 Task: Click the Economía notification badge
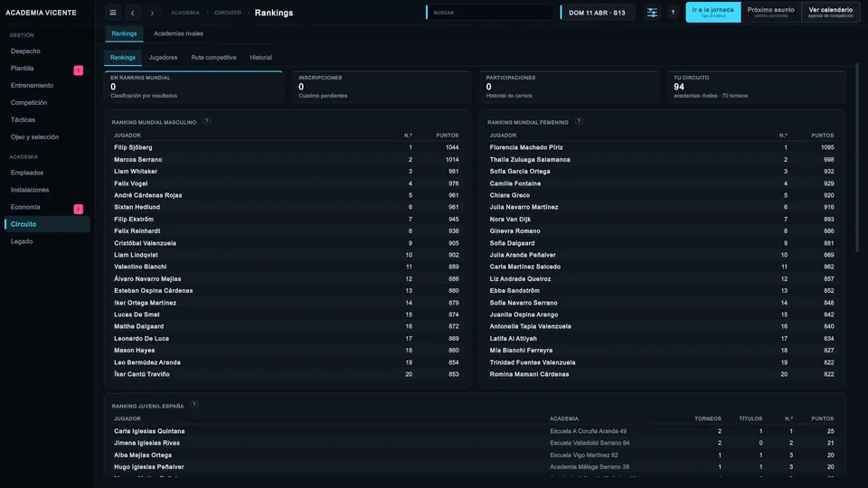(78, 209)
